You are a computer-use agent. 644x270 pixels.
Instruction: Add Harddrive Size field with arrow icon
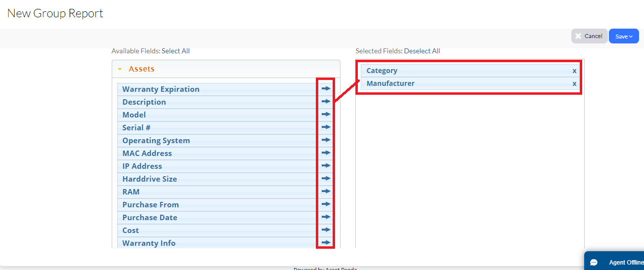[x=326, y=179]
